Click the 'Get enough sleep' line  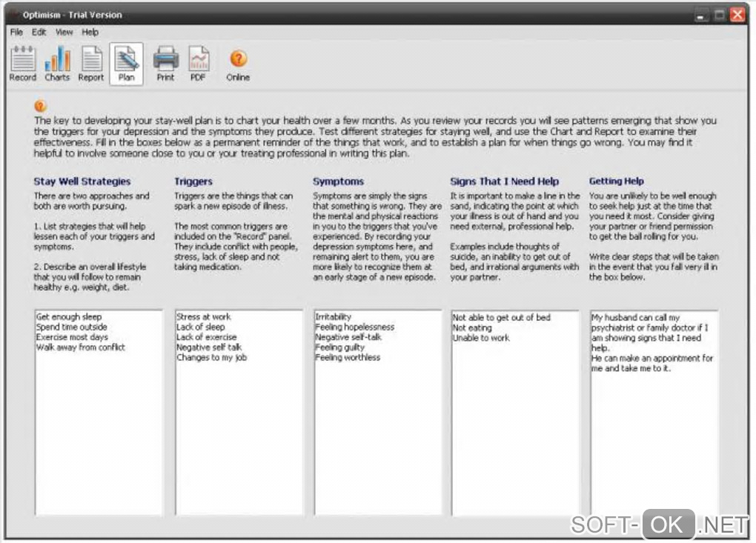pyautogui.click(x=69, y=317)
